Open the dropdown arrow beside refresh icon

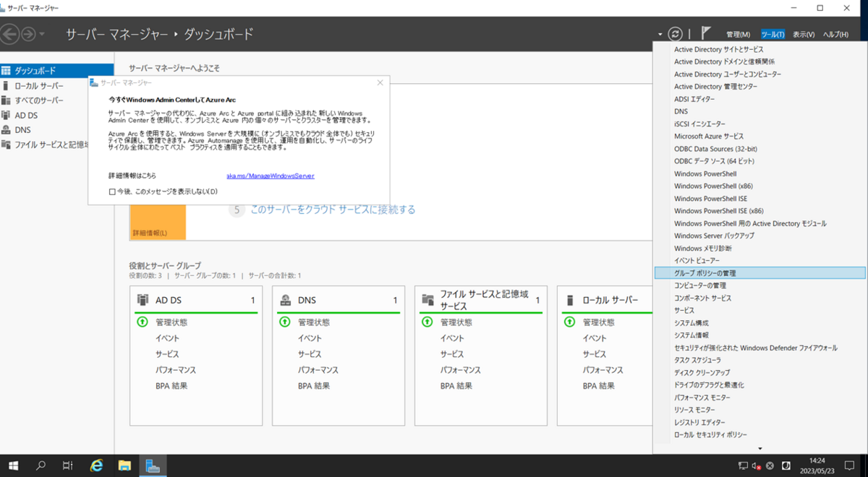coord(660,35)
